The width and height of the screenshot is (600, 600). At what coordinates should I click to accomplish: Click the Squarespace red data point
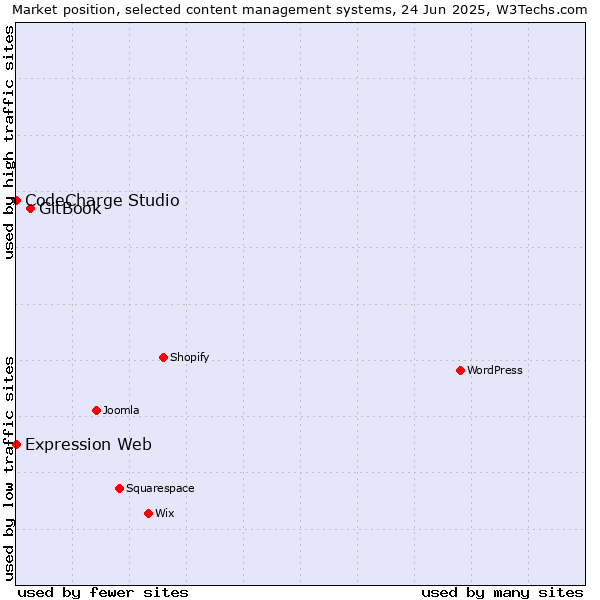(x=119, y=489)
